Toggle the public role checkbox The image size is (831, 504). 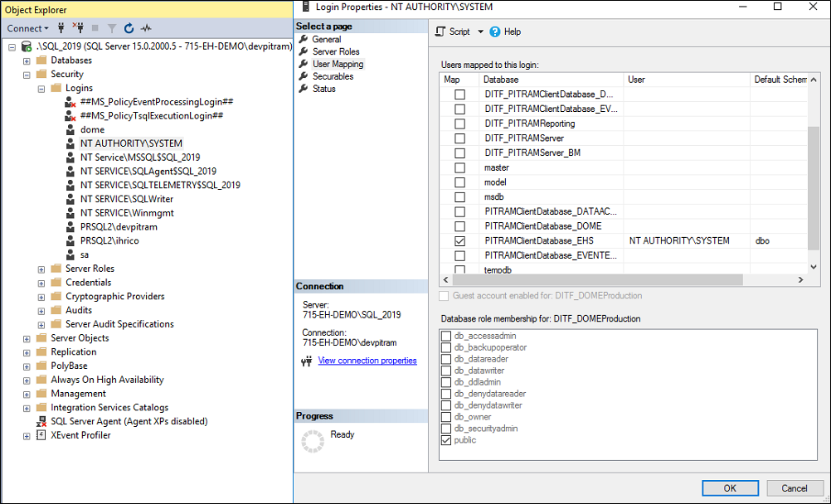pyautogui.click(x=446, y=440)
